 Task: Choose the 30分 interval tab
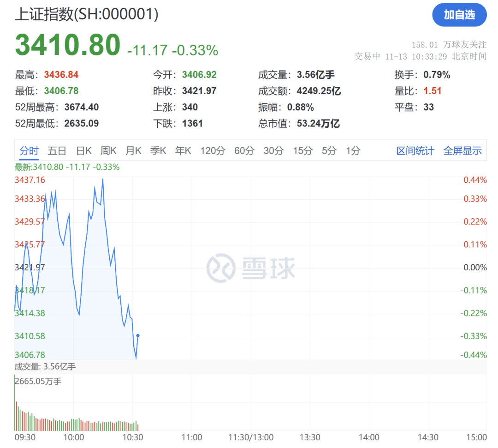click(273, 151)
